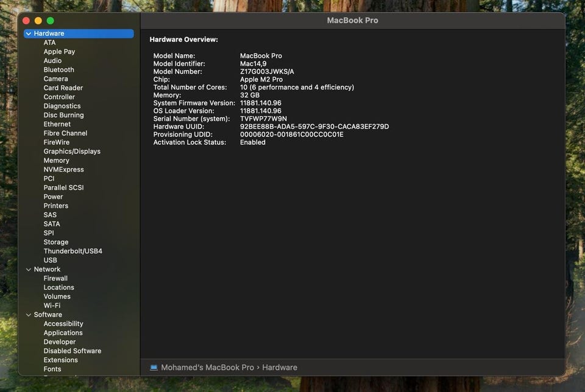Select Applications under Software

(63, 333)
